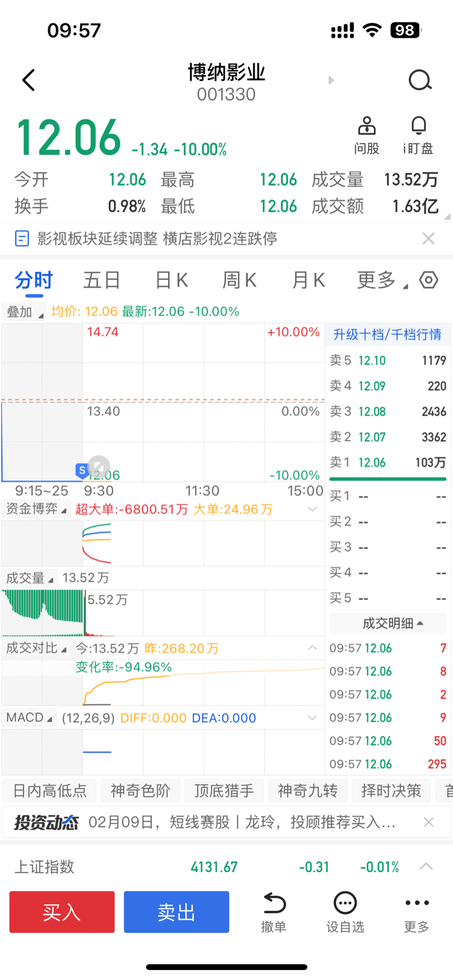The width and height of the screenshot is (453, 980).
Task: Select the 五日 chart tab
Action: pos(101,280)
